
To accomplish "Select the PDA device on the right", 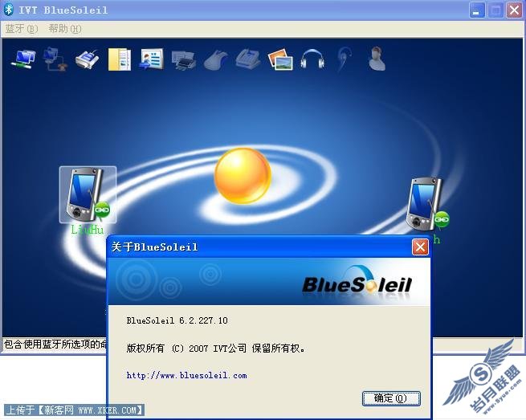I will [427, 204].
